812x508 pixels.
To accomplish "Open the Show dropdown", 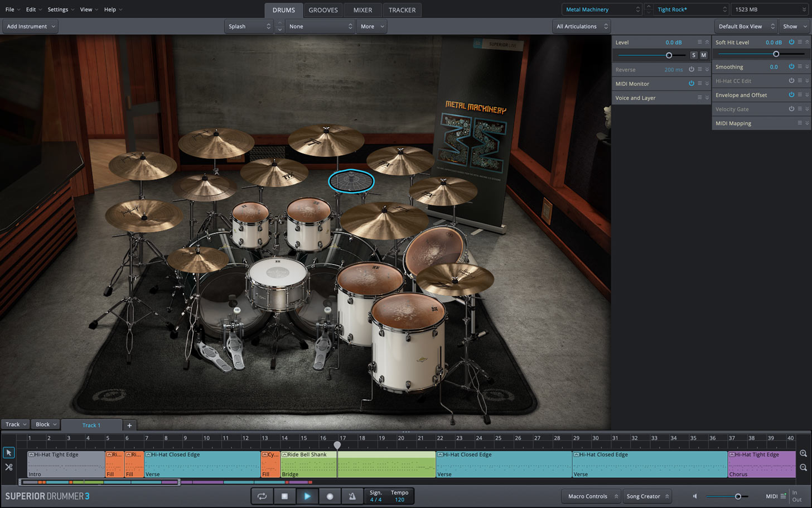I will (x=795, y=26).
